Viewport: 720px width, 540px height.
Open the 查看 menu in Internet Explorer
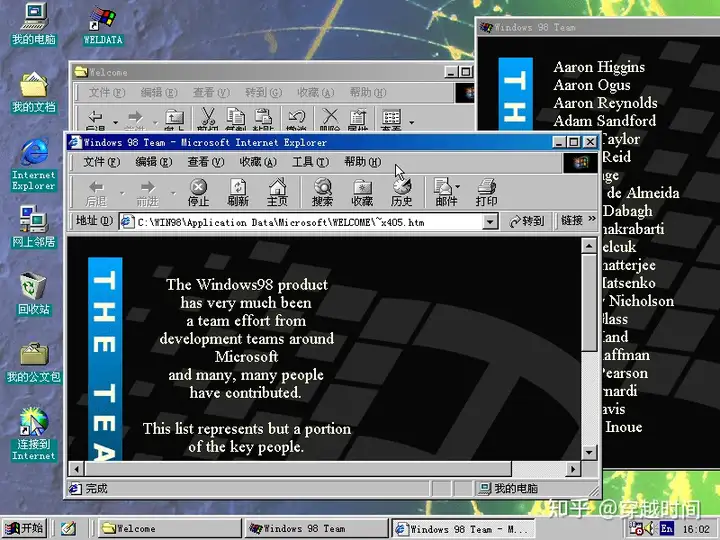tap(205, 162)
